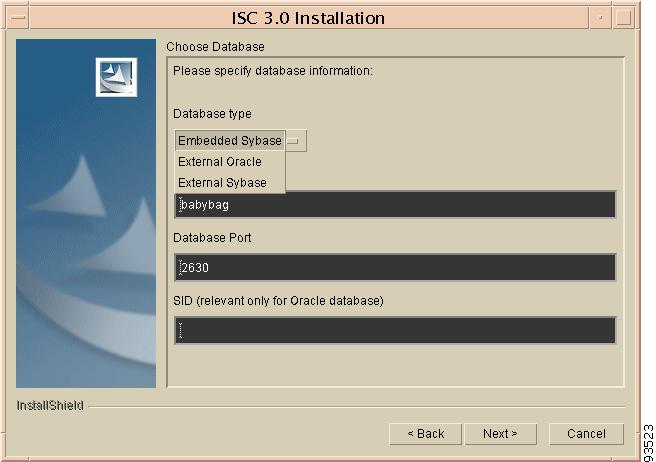Image resolution: width=656 pixels, height=462 pixels.
Task: Click the 'Choose Database' heading
Action: coord(215,46)
